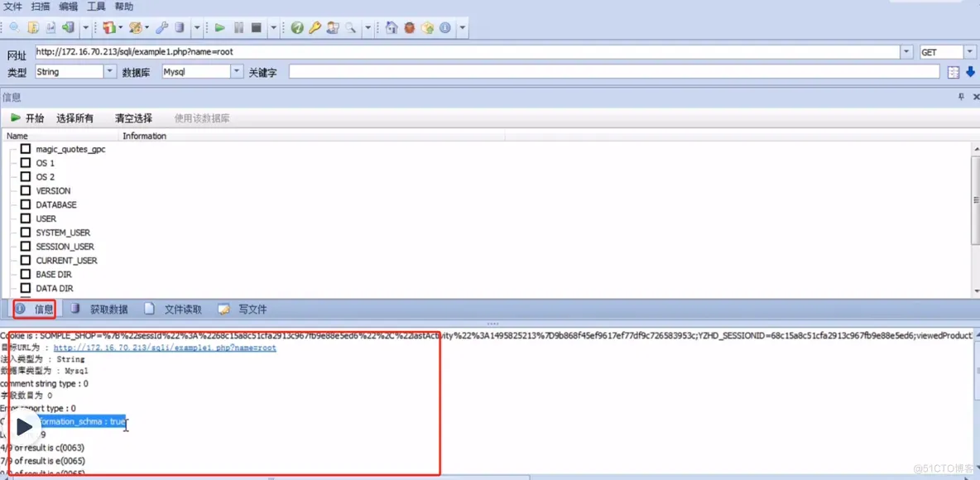Switch to the 写文件 tab
The image size is (980, 480).
(243, 309)
